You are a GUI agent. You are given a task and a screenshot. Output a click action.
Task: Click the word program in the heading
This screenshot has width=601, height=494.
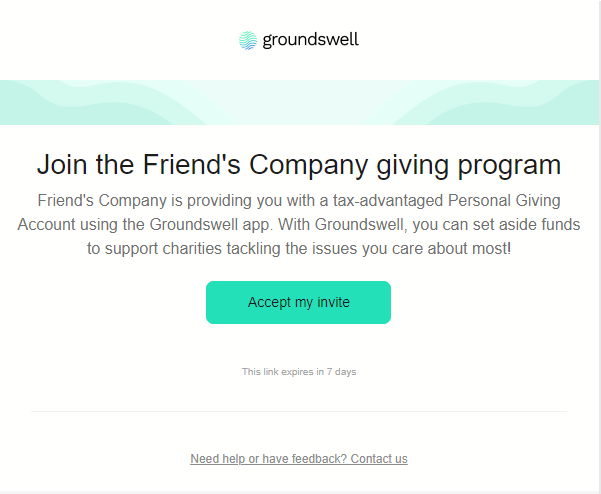point(509,166)
